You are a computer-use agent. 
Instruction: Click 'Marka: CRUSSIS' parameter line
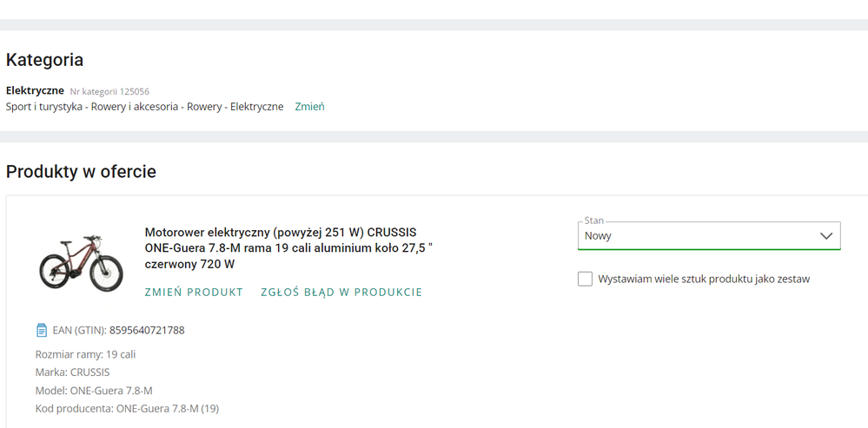tap(72, 372)
